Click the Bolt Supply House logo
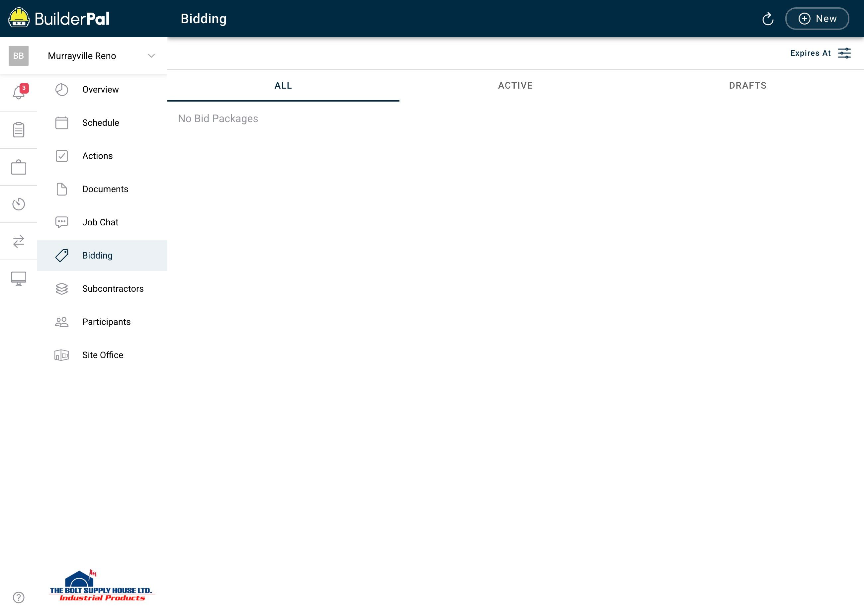Screen dimensions: 864x616 tap(101, 586)
